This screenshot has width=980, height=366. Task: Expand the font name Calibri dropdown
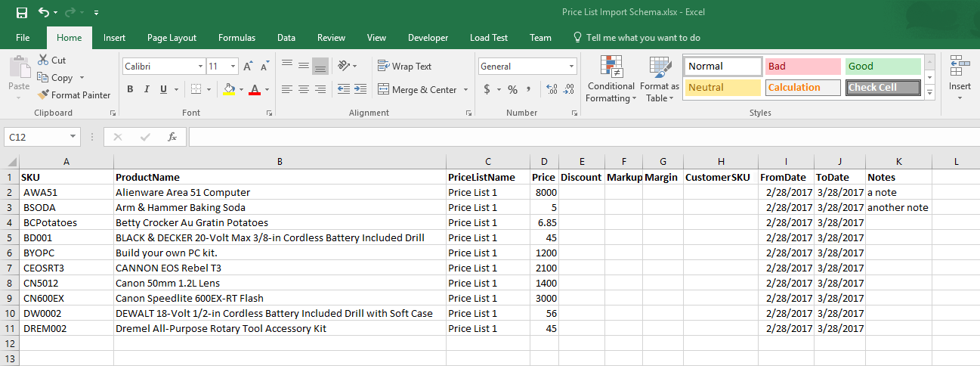199,67
